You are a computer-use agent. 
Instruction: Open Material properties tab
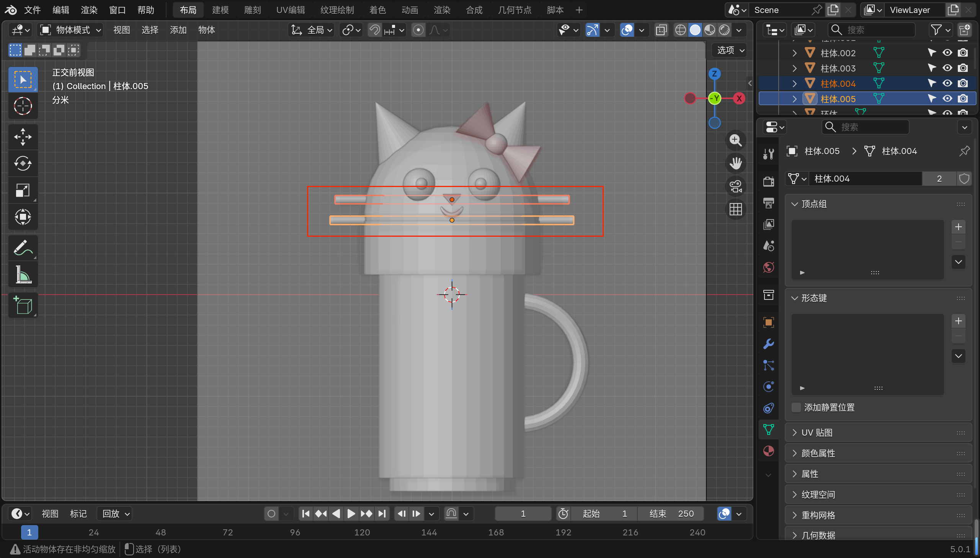(x=768, y=451)
